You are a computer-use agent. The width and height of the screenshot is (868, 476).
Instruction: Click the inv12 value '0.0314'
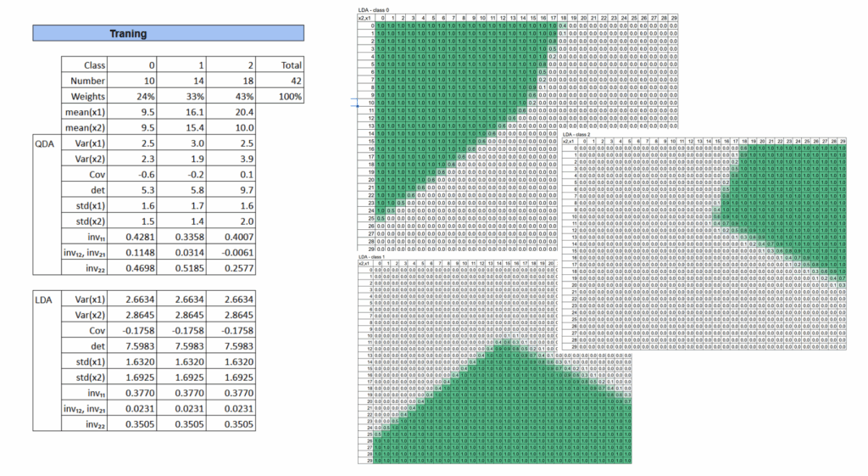181,252
